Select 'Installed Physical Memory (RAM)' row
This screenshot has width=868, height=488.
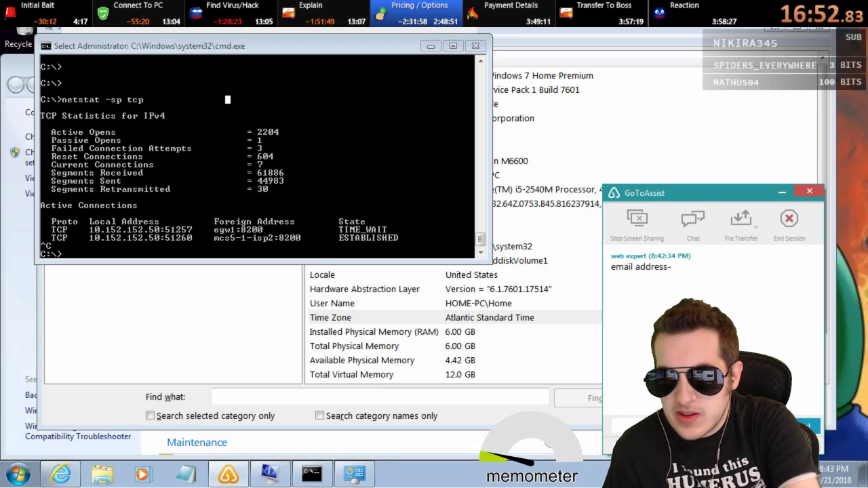[x=453, y=331]
